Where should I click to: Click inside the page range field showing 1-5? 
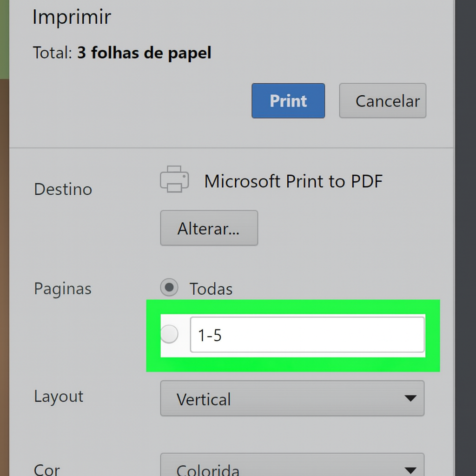[307, 334]
